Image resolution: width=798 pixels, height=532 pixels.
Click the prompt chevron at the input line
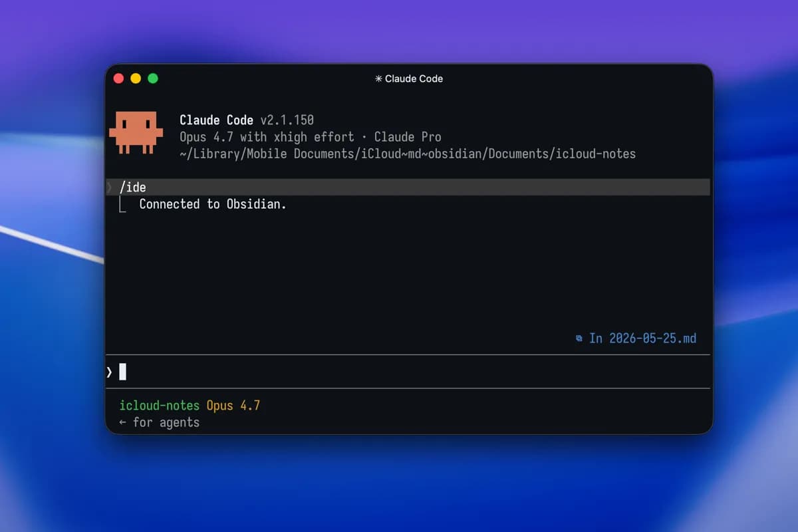tap(110, 372)
